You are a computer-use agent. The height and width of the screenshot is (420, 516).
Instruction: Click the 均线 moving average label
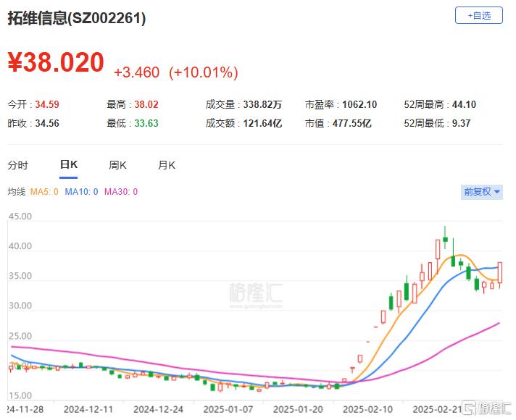[17, 192]
